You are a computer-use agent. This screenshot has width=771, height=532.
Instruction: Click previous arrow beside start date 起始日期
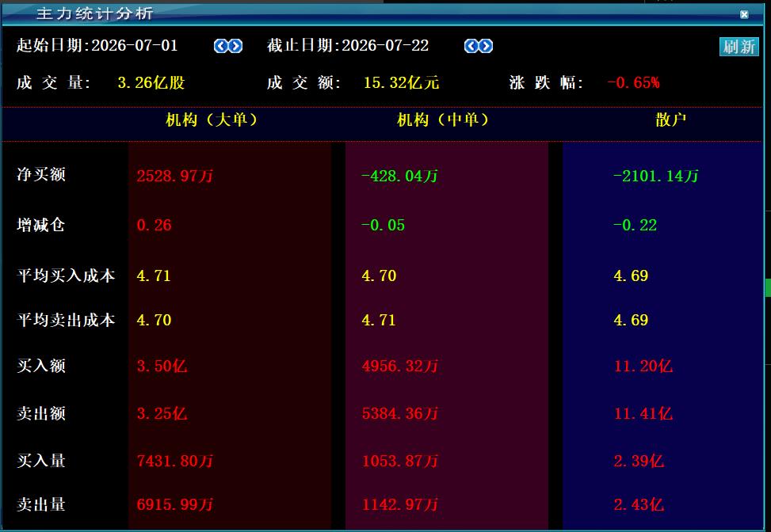pos(221,46)
